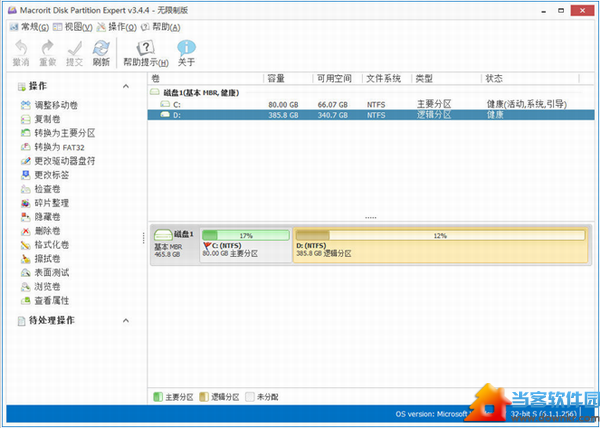The image size is (600, 428).
Task: Click the 80.00 GB capacity cell
Action: pos(283,105)
